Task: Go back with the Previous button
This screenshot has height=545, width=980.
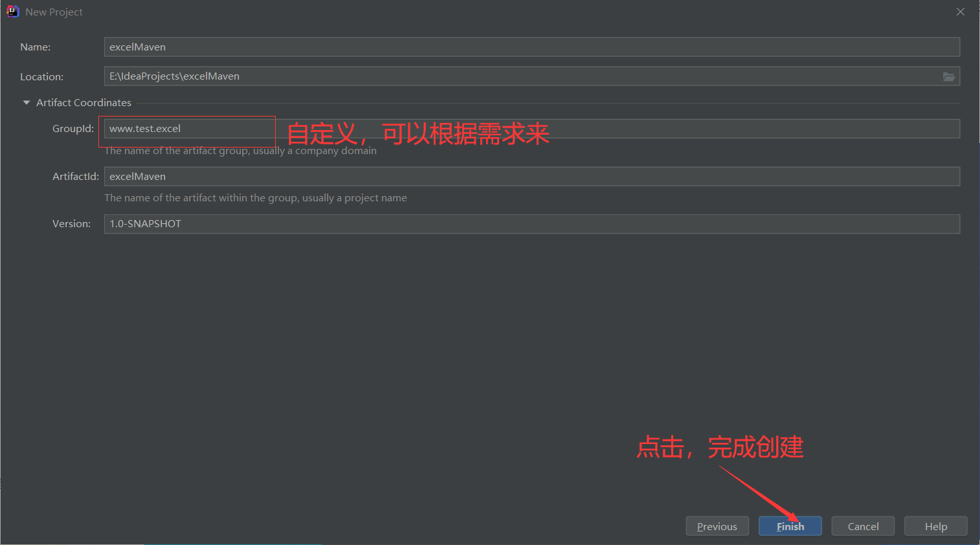Action: [x=717, y=526]
